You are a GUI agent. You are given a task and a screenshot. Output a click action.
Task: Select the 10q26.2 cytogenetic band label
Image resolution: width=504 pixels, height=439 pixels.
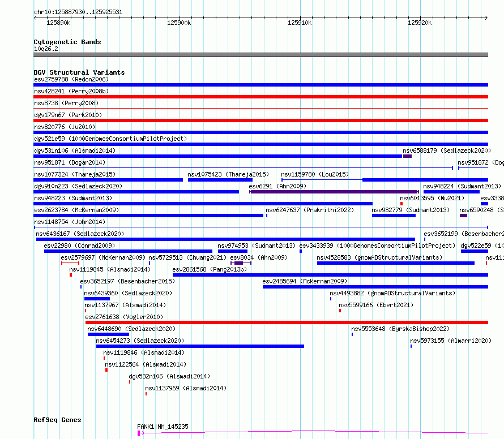click(46, 49)
